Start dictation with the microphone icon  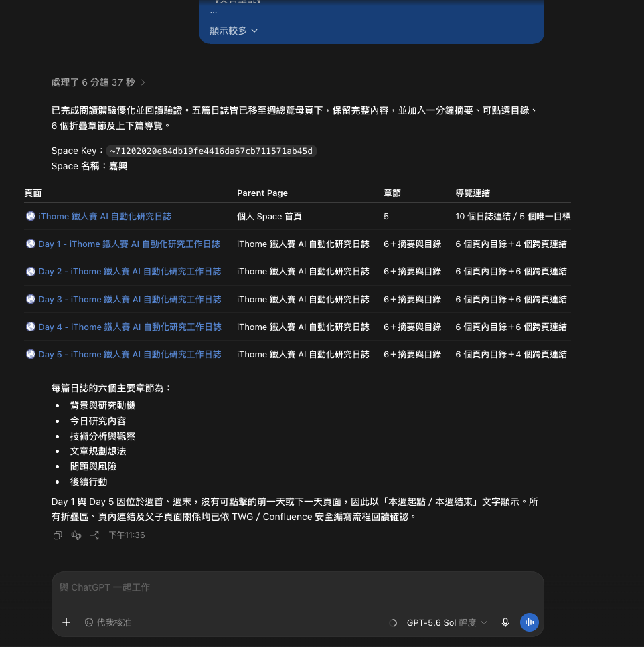click(505, 622)
